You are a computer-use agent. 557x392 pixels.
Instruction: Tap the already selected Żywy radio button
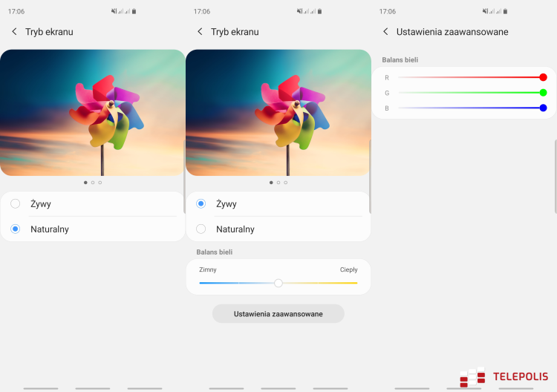[x=201, y=203]
